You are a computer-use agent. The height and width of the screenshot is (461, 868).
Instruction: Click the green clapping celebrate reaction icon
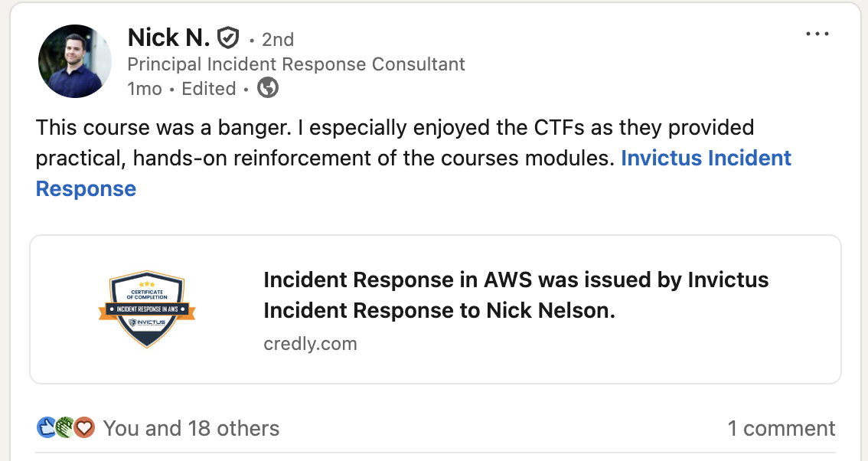(65, 428)
